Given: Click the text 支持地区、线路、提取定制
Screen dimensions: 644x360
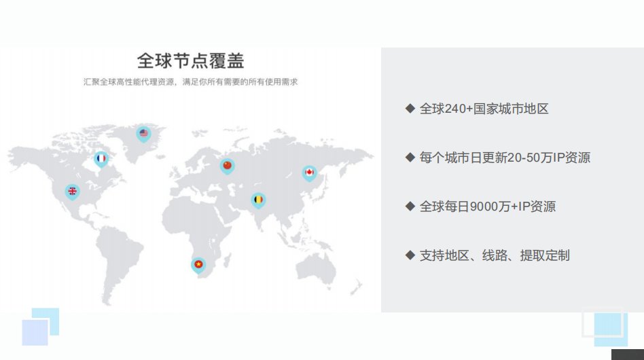Looking at the screenshot, I should [495, 255].
